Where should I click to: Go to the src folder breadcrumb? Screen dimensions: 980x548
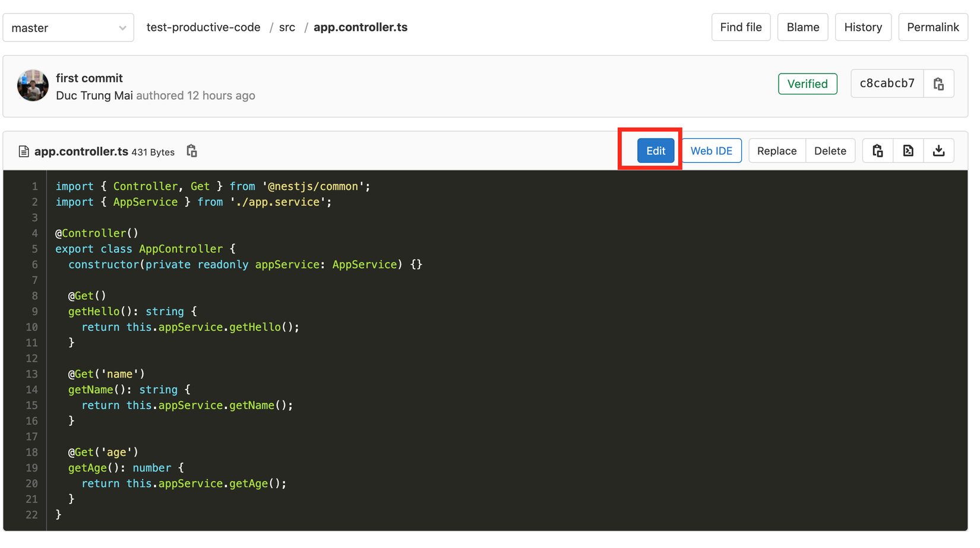click(x=287, y=27)
